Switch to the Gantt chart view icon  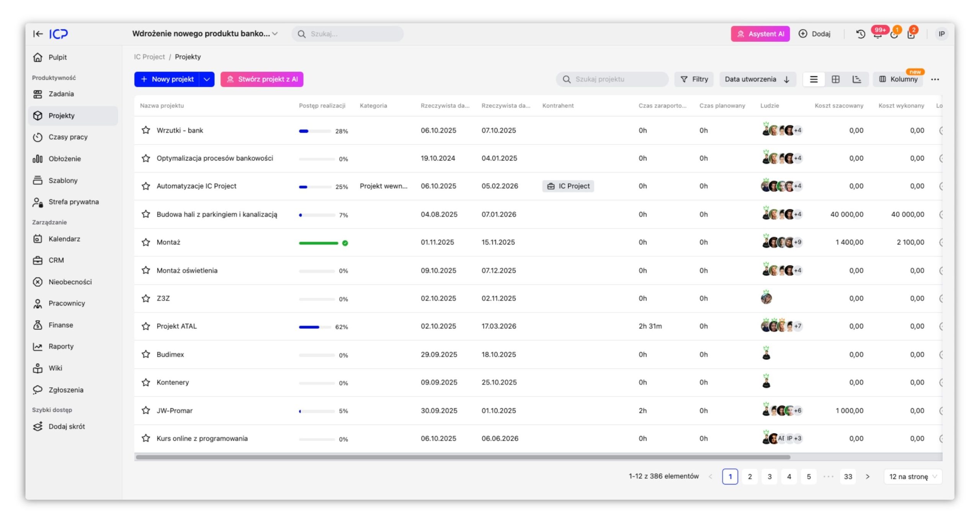pyautogui.click(x=857, y=79)
